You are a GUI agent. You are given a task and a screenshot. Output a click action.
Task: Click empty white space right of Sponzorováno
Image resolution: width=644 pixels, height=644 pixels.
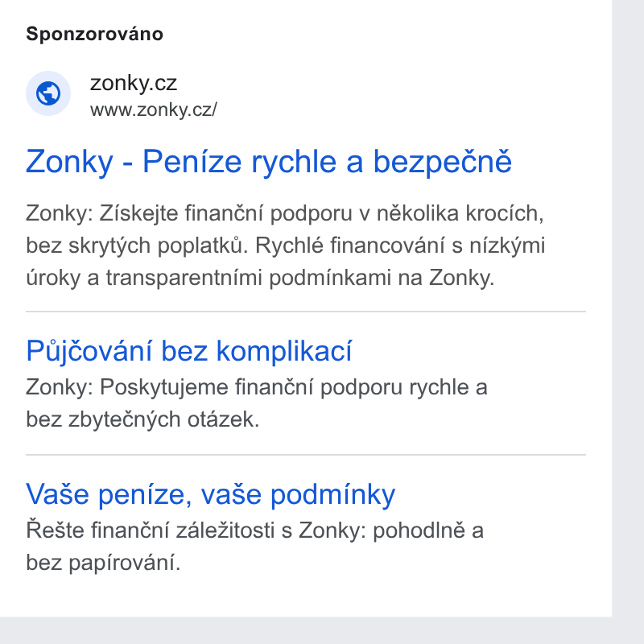pyautogui.click(x=369, y=34)
